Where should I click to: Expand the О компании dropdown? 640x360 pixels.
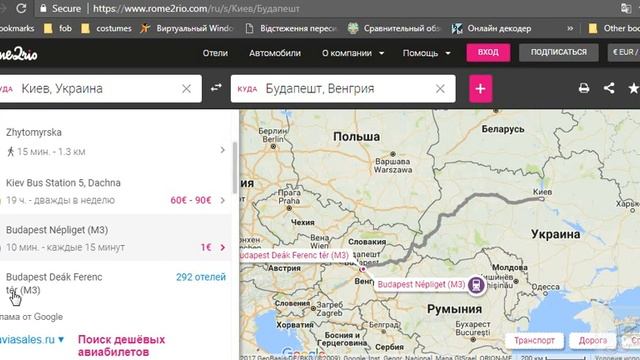[x=353, y=53]
